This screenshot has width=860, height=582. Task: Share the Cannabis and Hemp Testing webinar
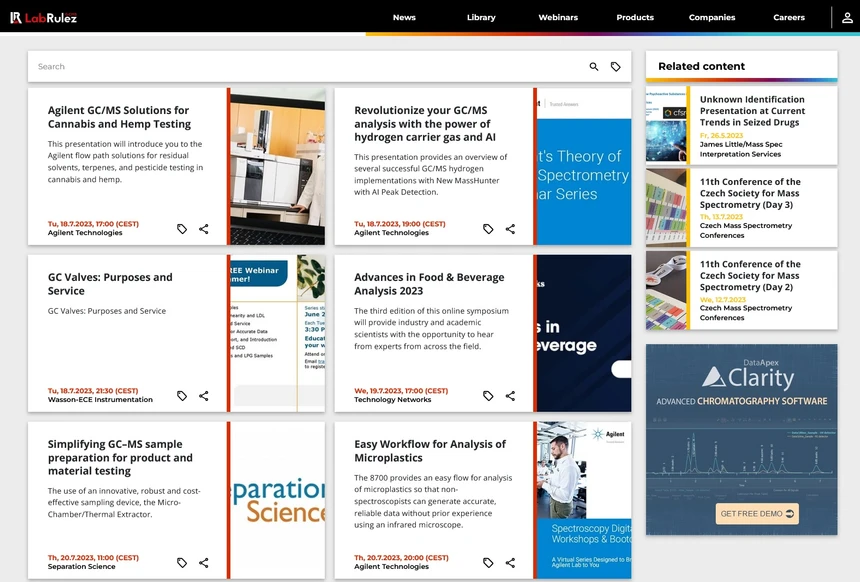[x=203, y=229]
